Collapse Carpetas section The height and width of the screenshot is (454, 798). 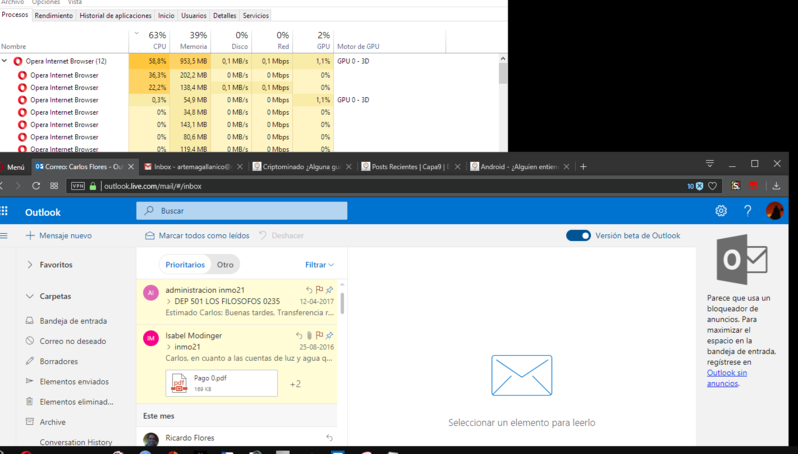30,296
